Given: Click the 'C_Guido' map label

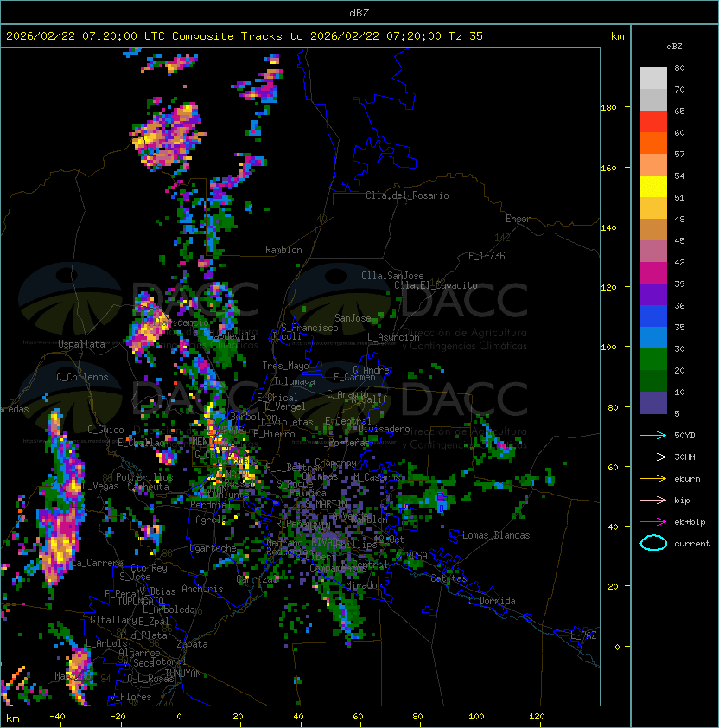Looking at the screenshot, I should [105, 430].
